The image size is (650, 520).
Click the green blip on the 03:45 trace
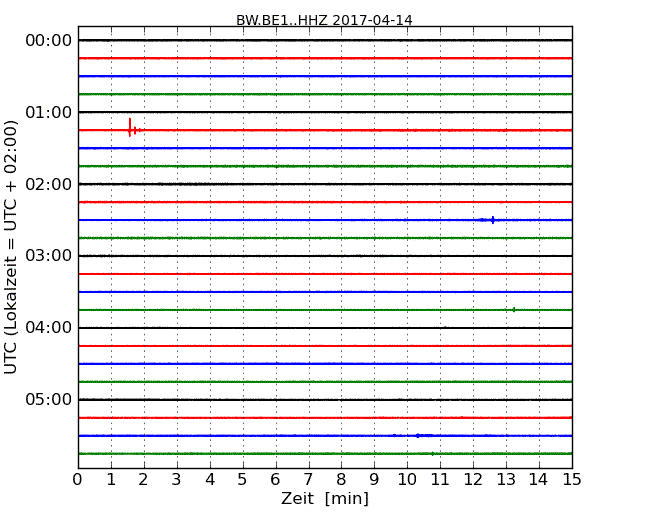514,310
